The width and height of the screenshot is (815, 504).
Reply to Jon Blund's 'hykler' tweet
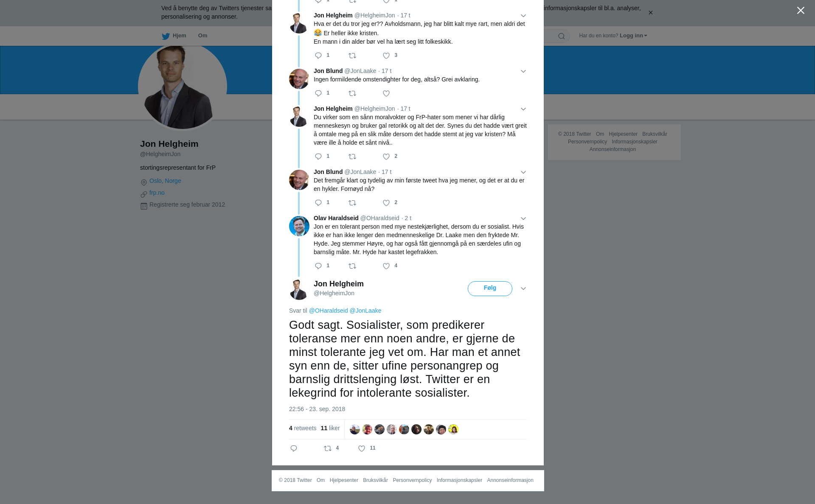point(318,203)
